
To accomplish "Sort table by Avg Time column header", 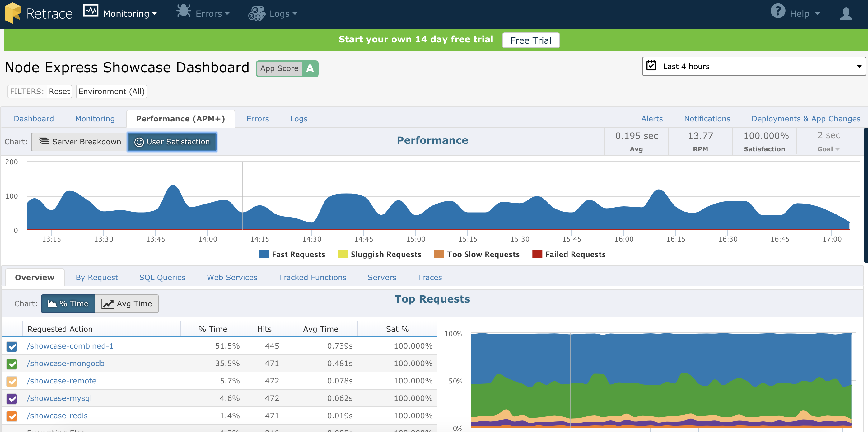I will pos(320,329).
